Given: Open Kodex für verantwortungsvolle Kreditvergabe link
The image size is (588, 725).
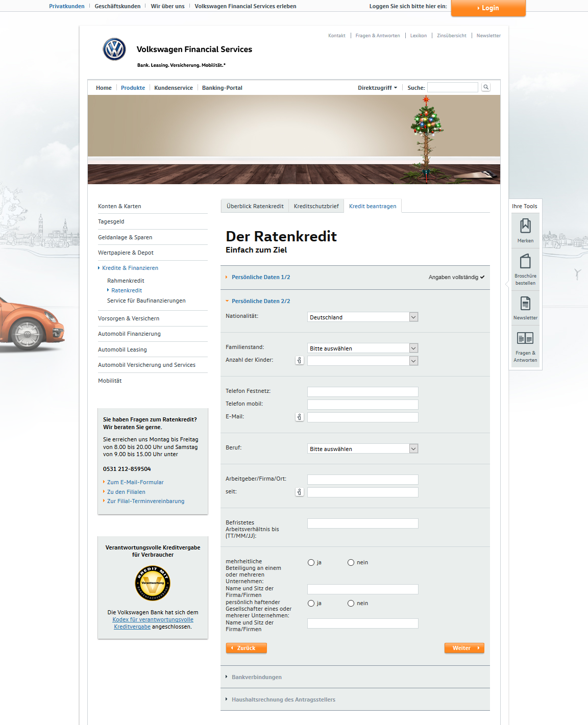Looking at the screenshot, I should coord(153,623).
